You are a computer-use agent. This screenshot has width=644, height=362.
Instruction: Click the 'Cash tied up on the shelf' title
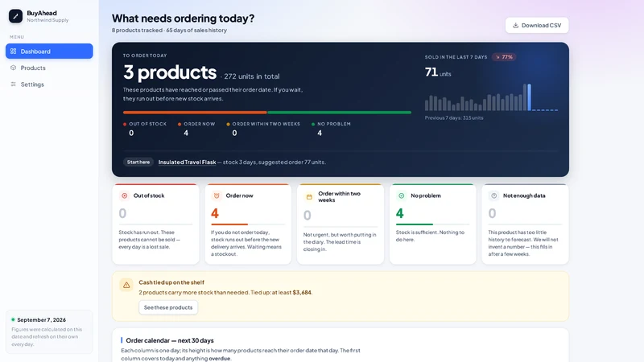point(171,282)
